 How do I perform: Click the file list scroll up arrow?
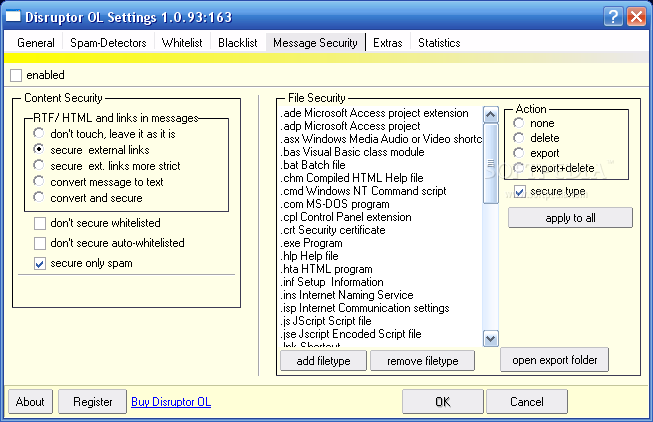(x=491, y=115)
